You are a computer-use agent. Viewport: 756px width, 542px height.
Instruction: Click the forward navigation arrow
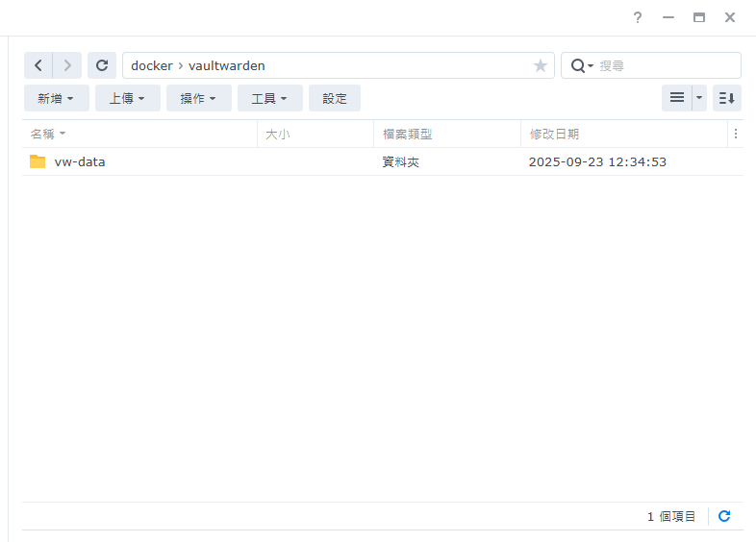tap(66, 65)
